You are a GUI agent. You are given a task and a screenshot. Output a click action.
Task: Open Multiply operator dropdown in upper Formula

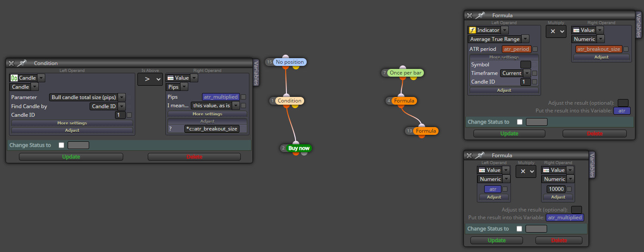[556, 31]
